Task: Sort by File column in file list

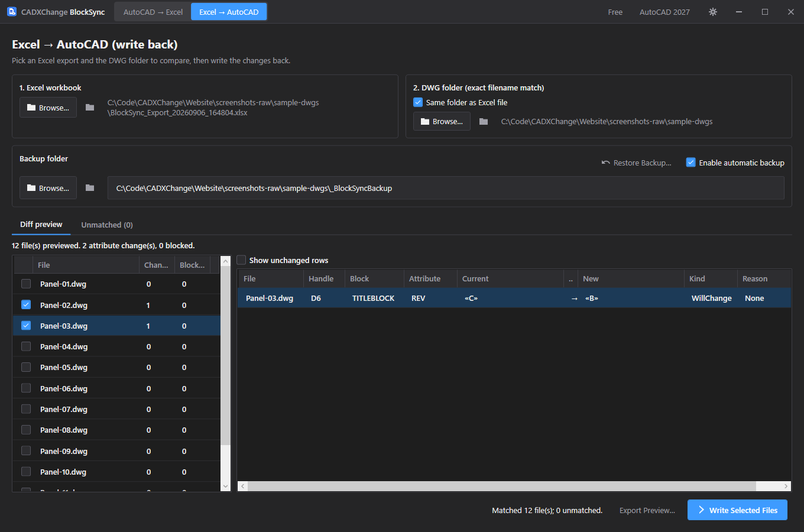Action: (x=86, y=265)
